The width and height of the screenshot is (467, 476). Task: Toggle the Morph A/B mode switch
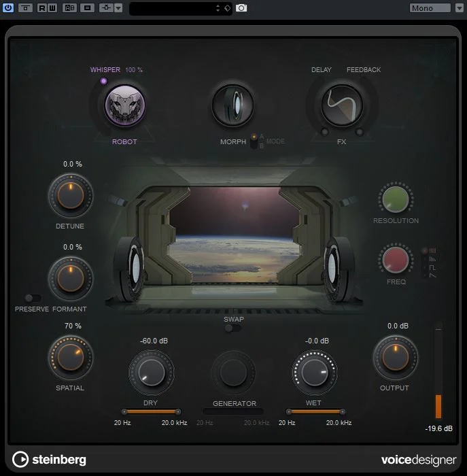(x=254, y=141)
